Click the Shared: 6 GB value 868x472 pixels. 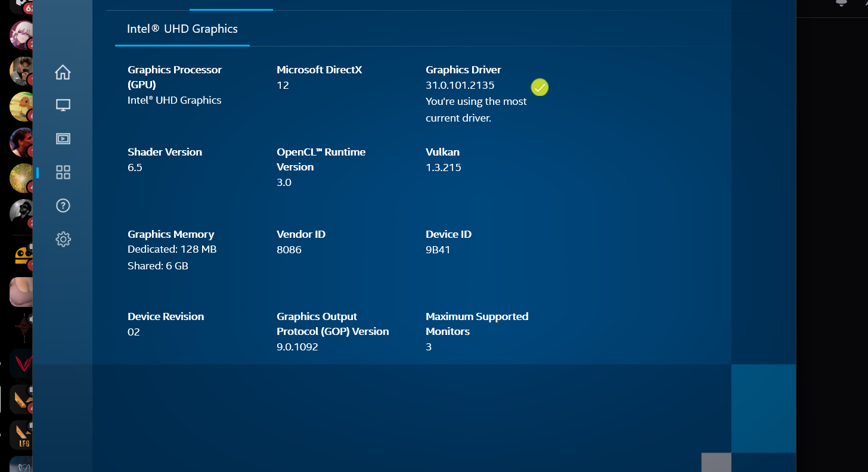[x=158, y=266]
